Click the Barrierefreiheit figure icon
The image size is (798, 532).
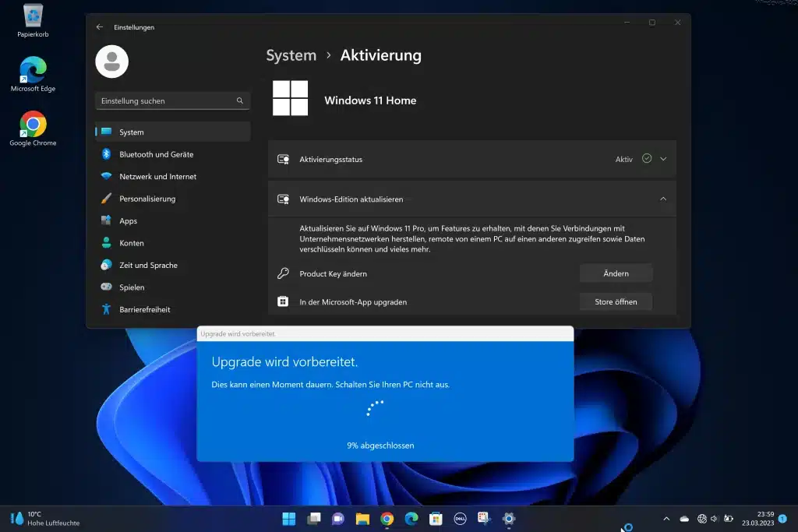pos(106,308)
